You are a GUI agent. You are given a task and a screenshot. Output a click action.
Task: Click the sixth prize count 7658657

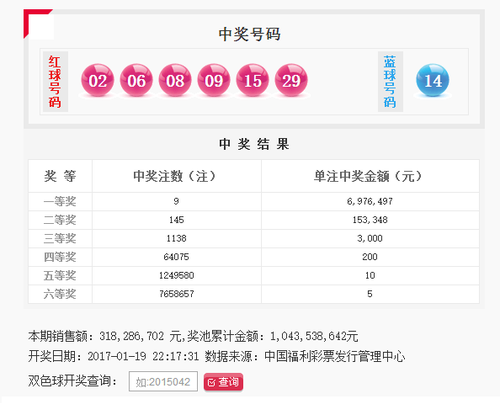(176, 294)
